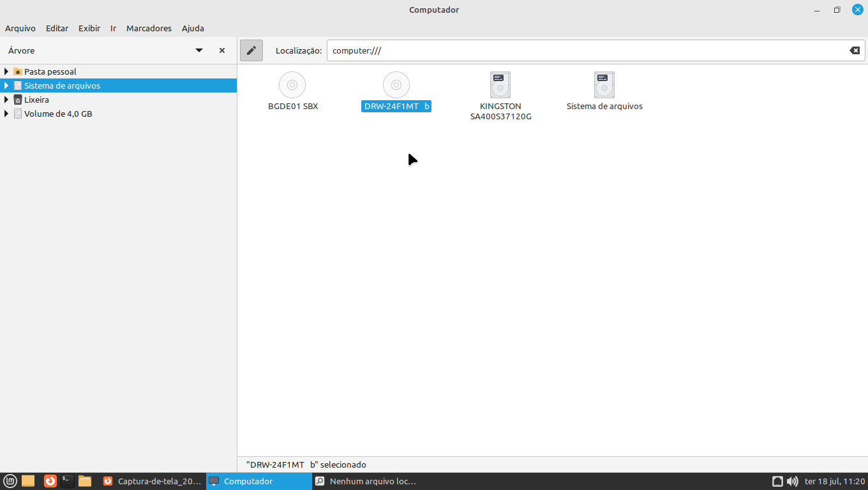Open the Marcadores menu
Screen dimensions: 868x490
tap(149, 28)
